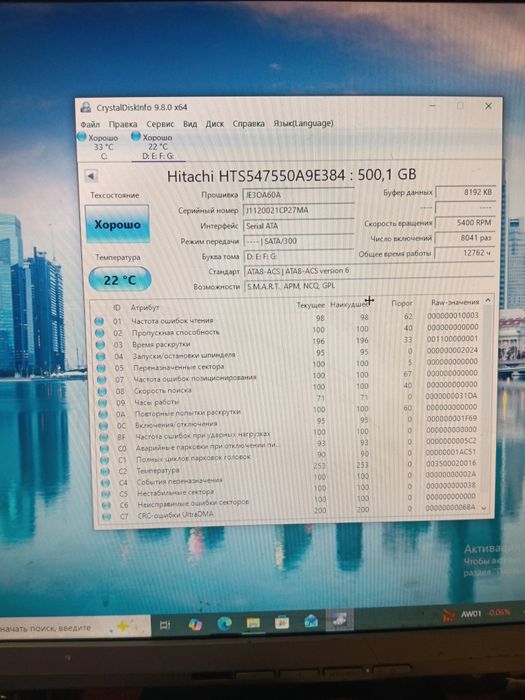The image size is (525, 700).
Task: Select the Частота ошибок чтения attribute row
Action: 286,318
